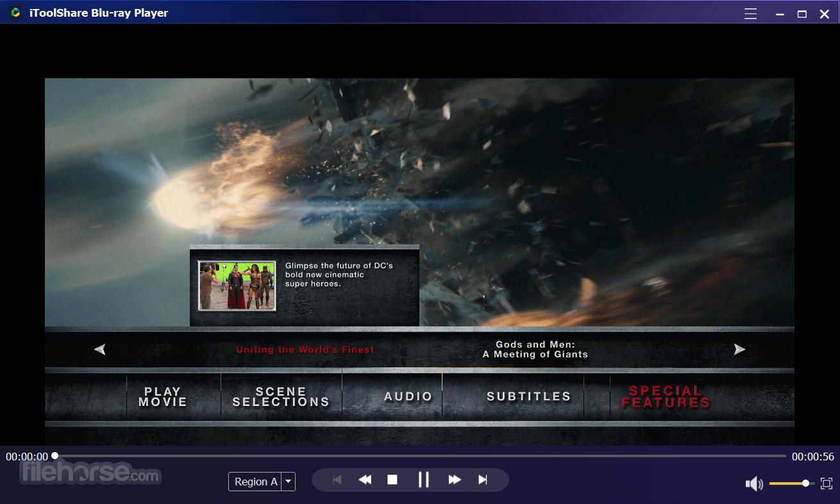Mute the volume speaker icon
This screenshot has width=840, height=504.
[754, 483]
